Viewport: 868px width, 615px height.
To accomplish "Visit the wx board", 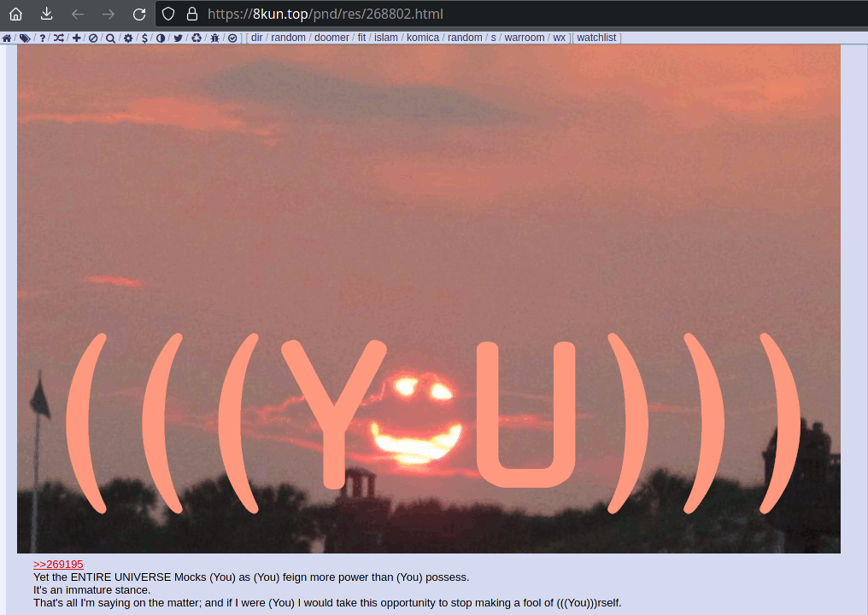I will 559,38.
